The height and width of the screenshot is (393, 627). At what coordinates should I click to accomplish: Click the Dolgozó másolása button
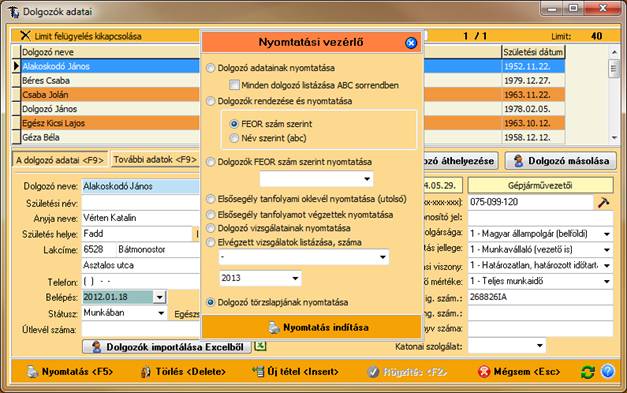coord(561,161)
